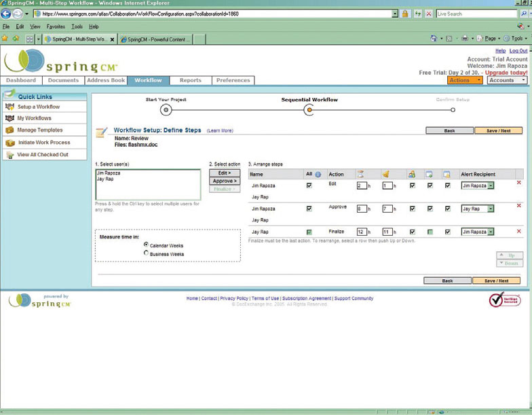
Task: Click the blue info icon next to All
Action: click(318, 175)
